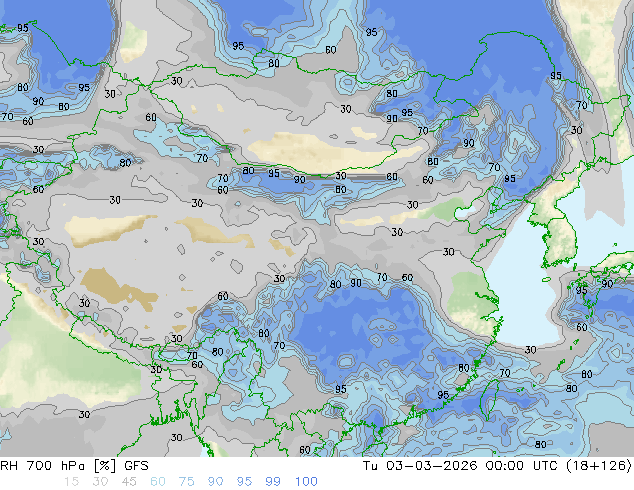This screenshot has width=634, height=490.
Task: Select the legend value 30 below title
Action: coord(100,482)
